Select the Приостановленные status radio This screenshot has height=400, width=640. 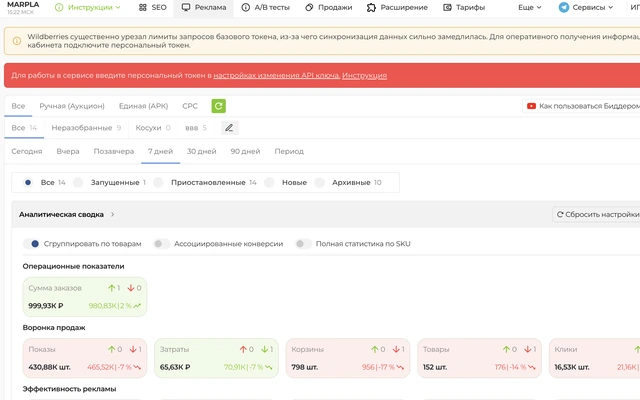(158, 182)
